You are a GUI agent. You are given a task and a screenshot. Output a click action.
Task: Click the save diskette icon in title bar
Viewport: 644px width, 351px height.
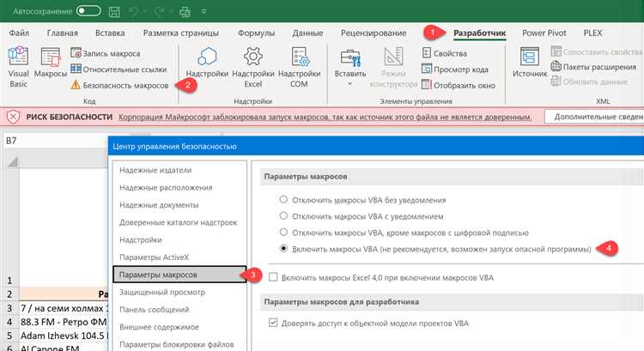pos(114,11)
